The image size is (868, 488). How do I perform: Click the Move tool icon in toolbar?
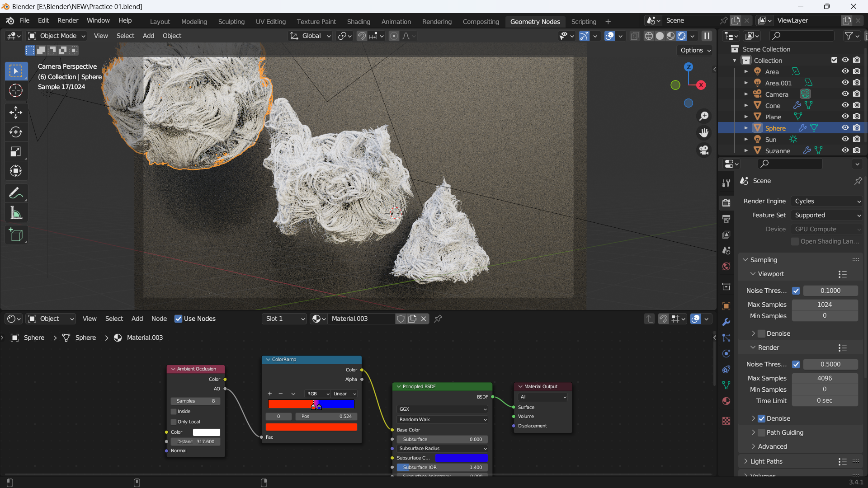[16, 112]
